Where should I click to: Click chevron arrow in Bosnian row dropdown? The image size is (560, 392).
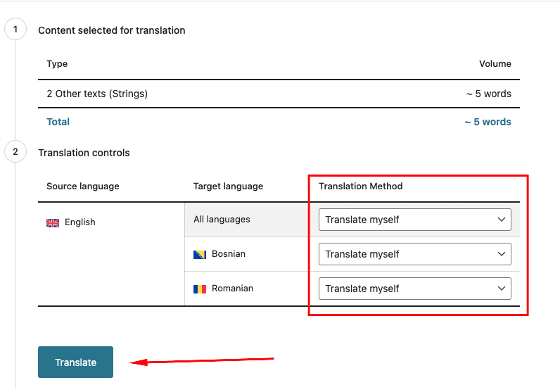[x=502, y=254]
